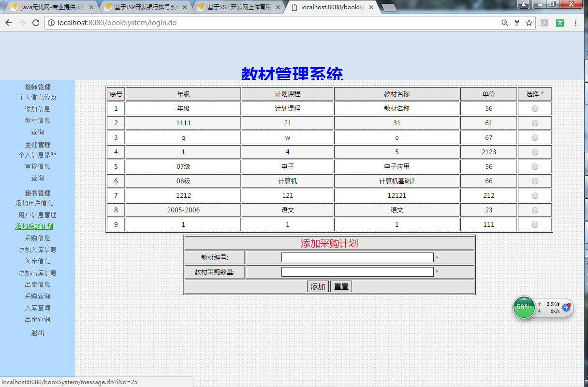Click the Chrome user profile icon
Screen dimensions: 588x387
tap(524, 4)
